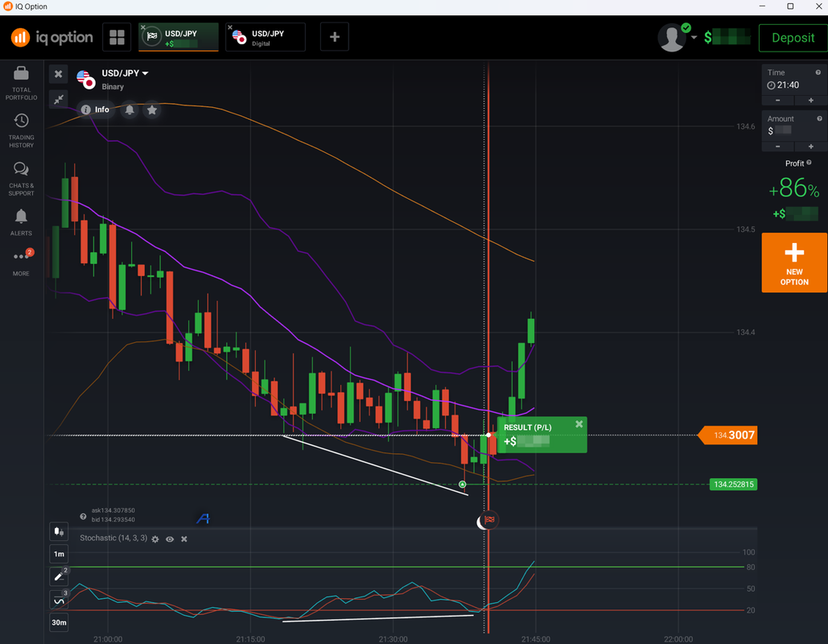Remove the Stochastic indicator
828x644 pixels.
pyautogui.click(x=183, y=539)
